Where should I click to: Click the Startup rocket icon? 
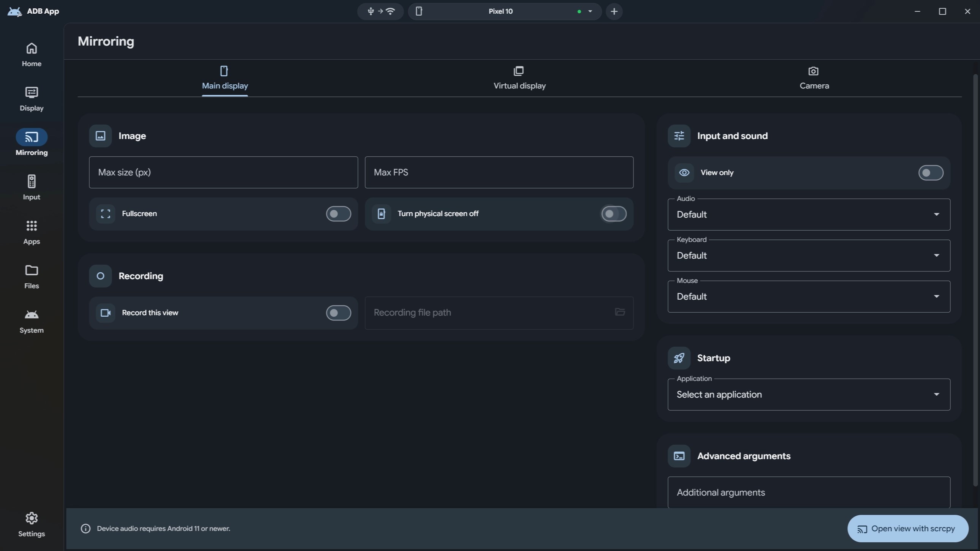click(x=679, y=358)
